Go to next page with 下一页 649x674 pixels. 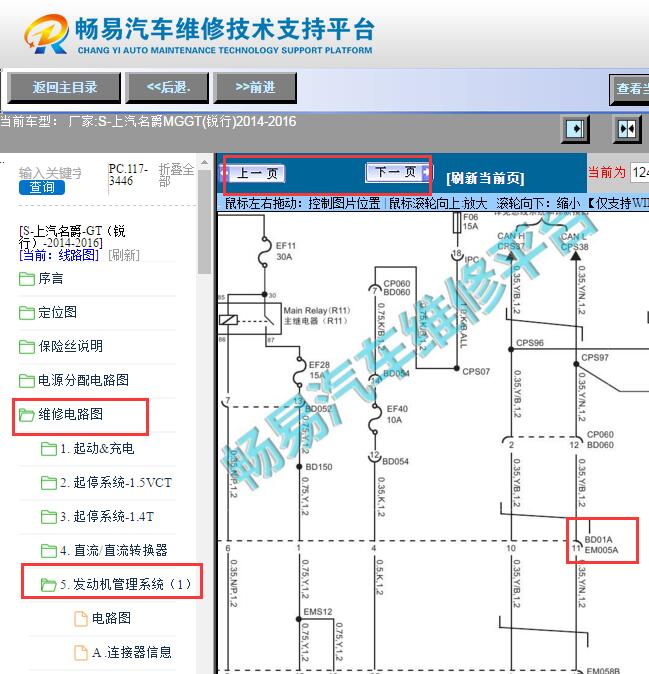397,172
